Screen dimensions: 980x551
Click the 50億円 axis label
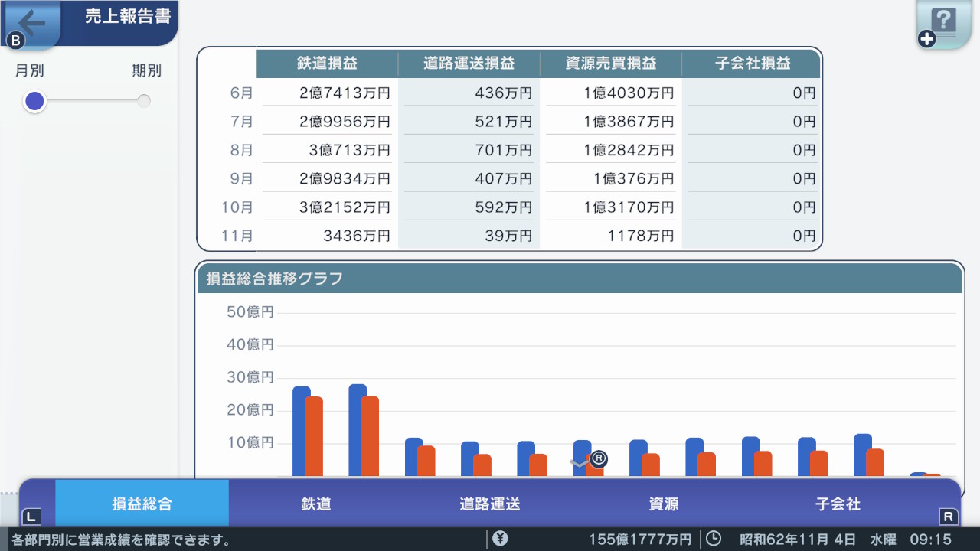coord(250,312)
